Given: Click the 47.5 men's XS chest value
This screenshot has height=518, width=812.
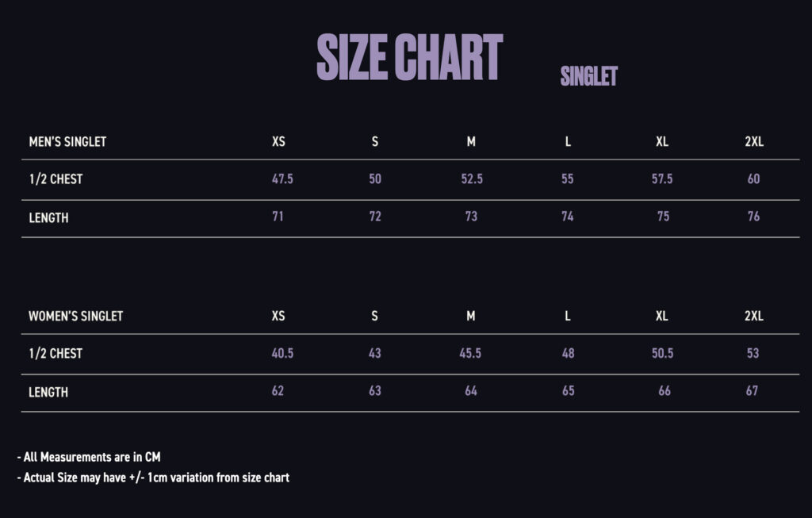Looking at the screenshot, I should 282,179.
